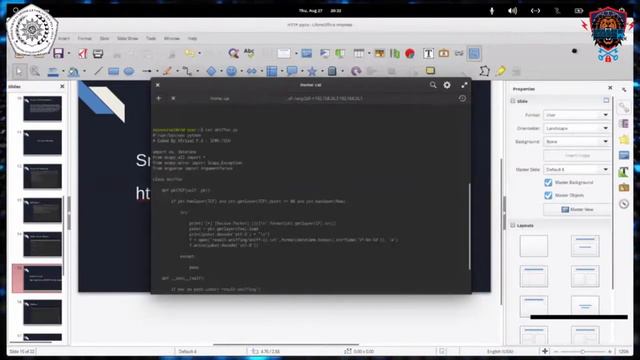
Task: Click the Edit Points icon
Action: point(484,71)
